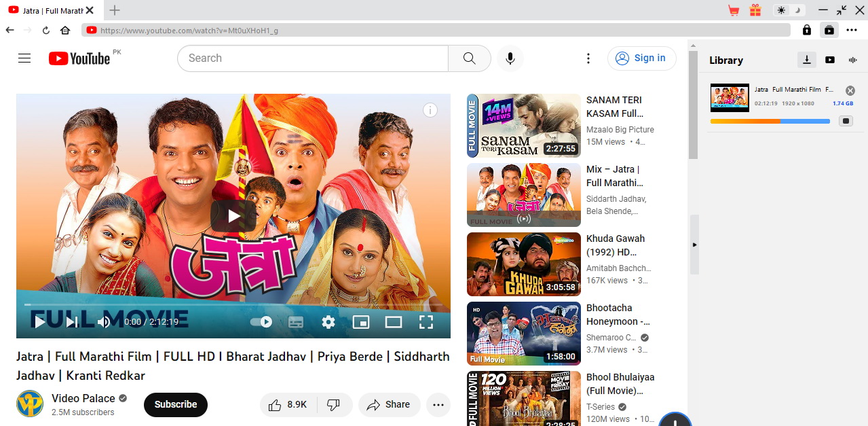Show downloaded audio in Library
This screenshot has width=868, height=426.
[853, 60]
